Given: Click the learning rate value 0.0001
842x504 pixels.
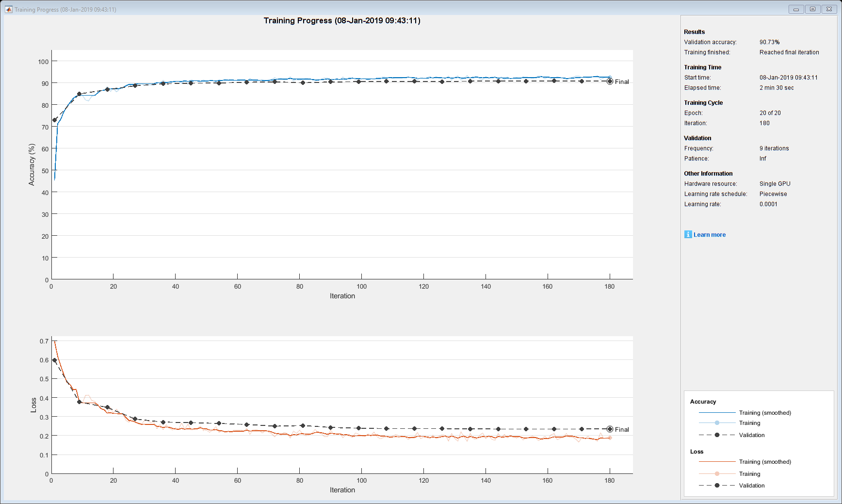Looking at the screenshot, I should point(768,204).
